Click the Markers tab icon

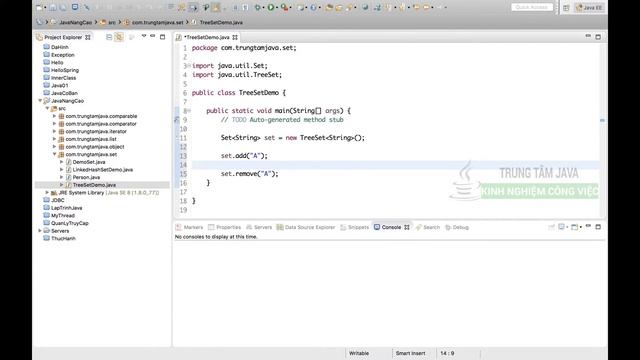(x=178, y=227)
